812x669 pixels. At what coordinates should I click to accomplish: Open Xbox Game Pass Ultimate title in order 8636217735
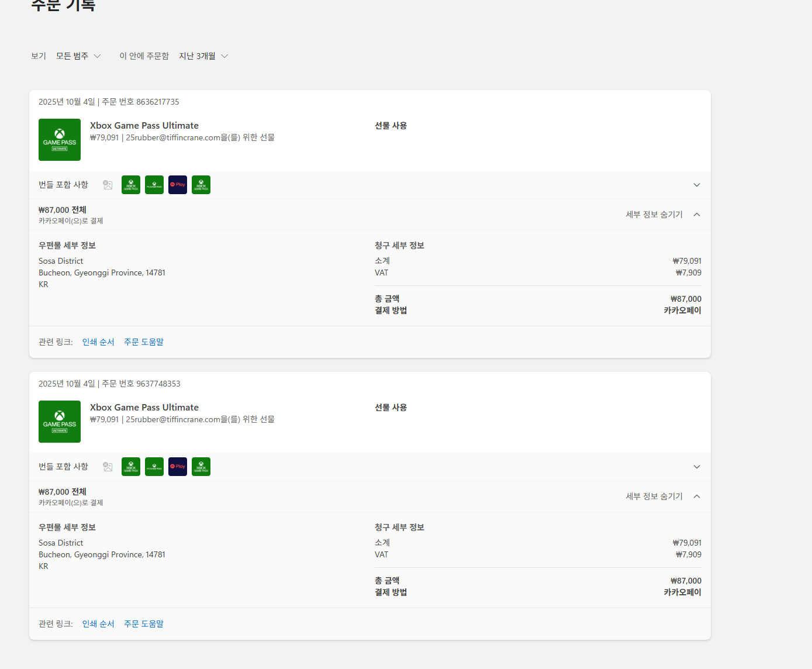(x=144, y=126)
